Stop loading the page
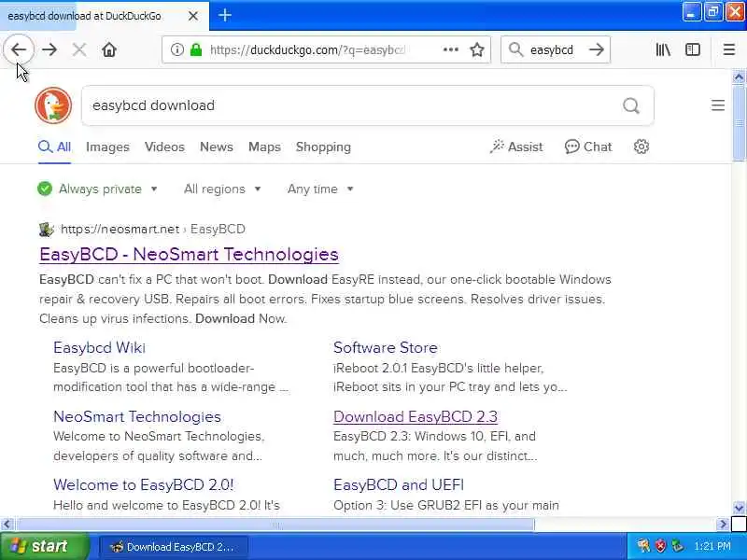This screenshot has width=747, height=560. (x=79, y=49)
